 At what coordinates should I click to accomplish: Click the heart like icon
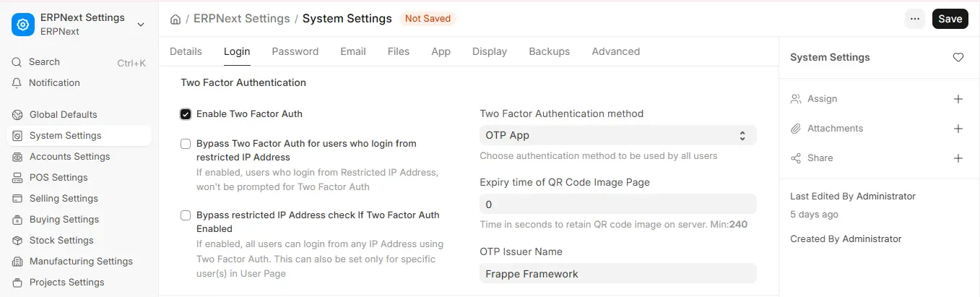[958, 57]
